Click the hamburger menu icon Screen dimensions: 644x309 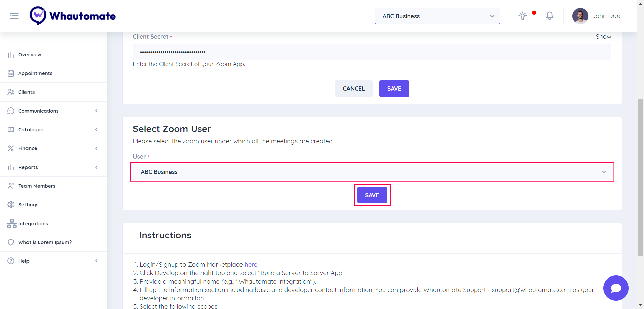click(14, 16)
